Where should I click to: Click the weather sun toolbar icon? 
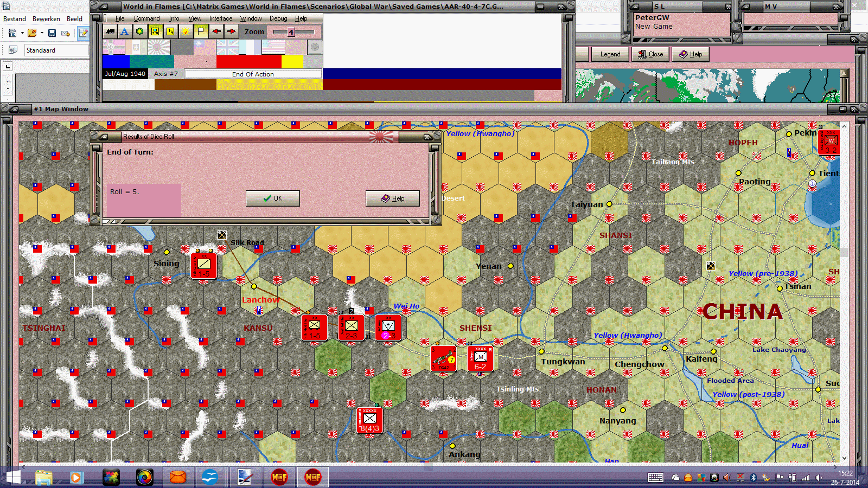tap(185, 31)
